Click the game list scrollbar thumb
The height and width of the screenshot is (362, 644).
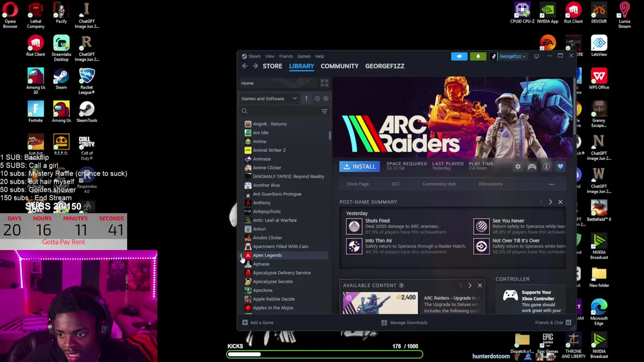330,136
